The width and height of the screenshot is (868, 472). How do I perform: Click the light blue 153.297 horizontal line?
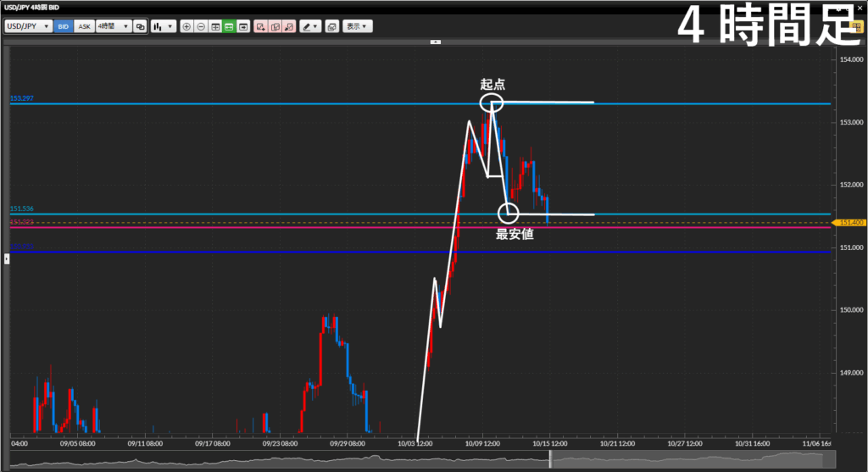(254, 104)
